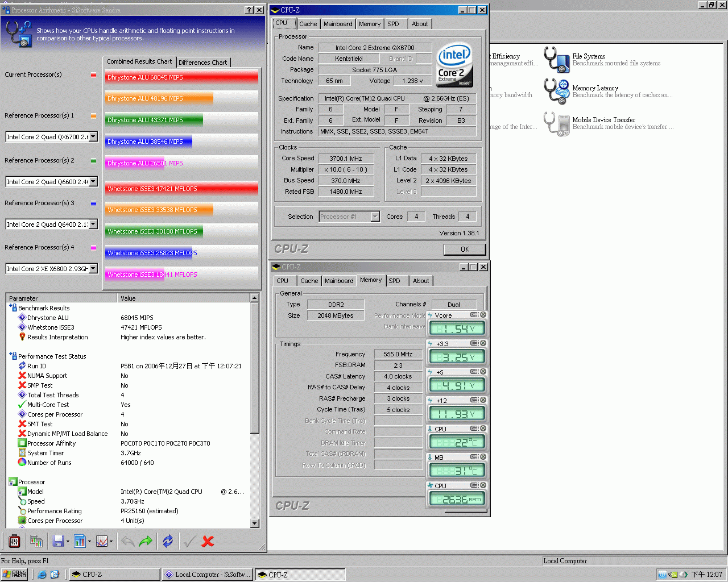
Task: Open the Memory Latency benchmark icon
Action: tap(556, 92)
